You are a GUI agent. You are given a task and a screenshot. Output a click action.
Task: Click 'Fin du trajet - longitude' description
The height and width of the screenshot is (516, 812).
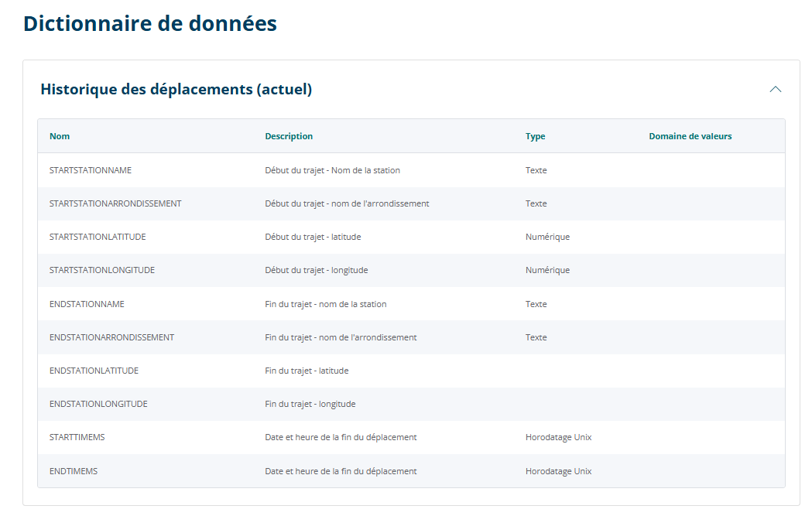tap(310, 404)
